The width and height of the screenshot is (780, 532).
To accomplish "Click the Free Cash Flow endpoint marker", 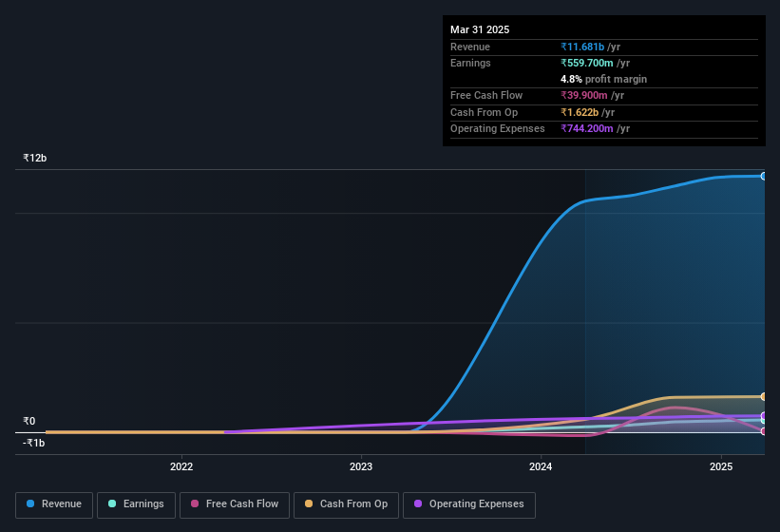I will (x=764, y=431).
